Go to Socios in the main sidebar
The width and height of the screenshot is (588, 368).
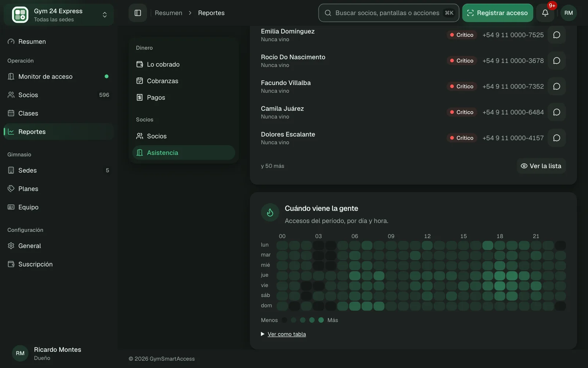tap(59, 95)
